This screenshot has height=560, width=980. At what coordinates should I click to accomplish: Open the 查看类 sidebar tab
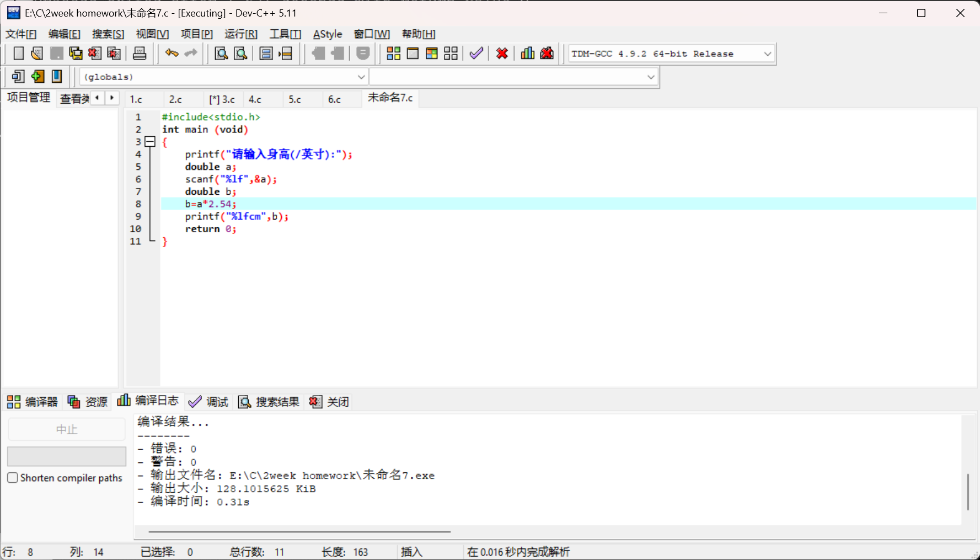[74, 99]
